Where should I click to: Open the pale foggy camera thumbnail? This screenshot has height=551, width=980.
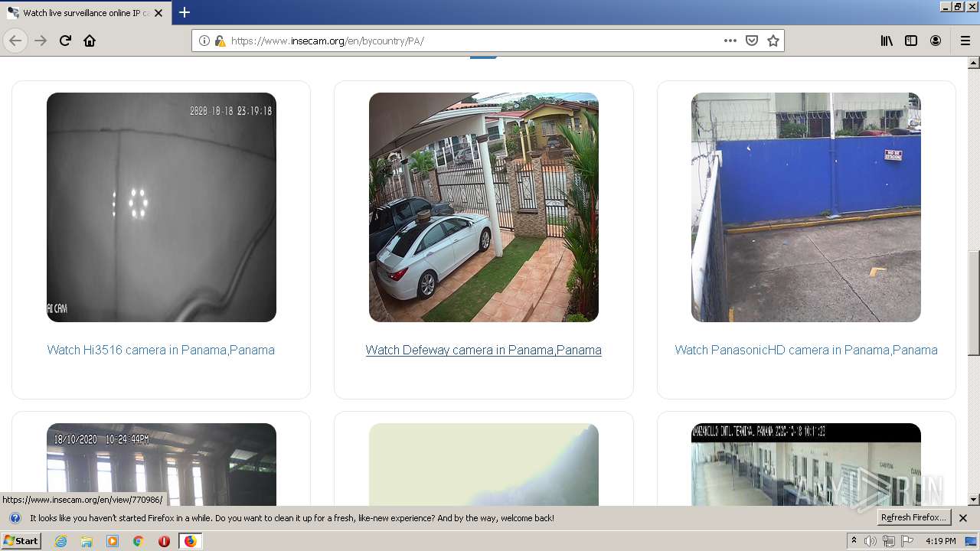pyautogui.click(x=484, y=465)
